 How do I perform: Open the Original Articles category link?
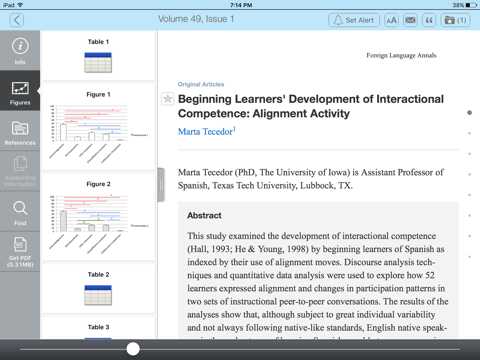click(201, 84)
